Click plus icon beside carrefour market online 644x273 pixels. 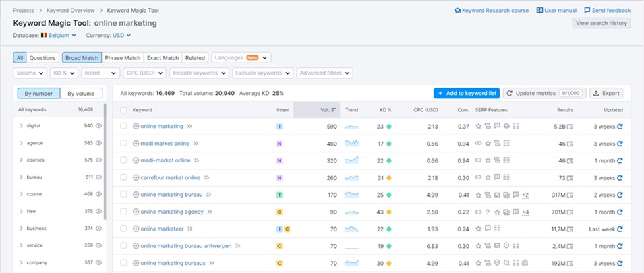136,178
